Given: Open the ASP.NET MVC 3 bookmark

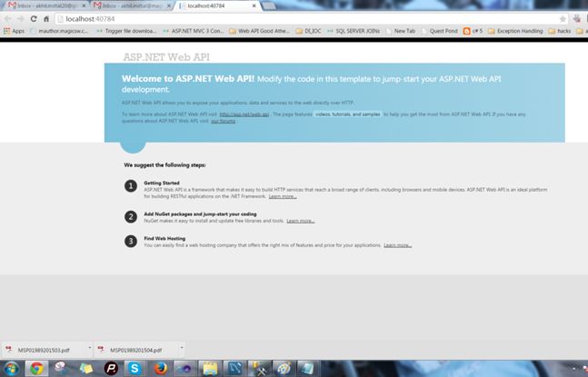Looking at the screenshot, I should click(x=194, y=31).
